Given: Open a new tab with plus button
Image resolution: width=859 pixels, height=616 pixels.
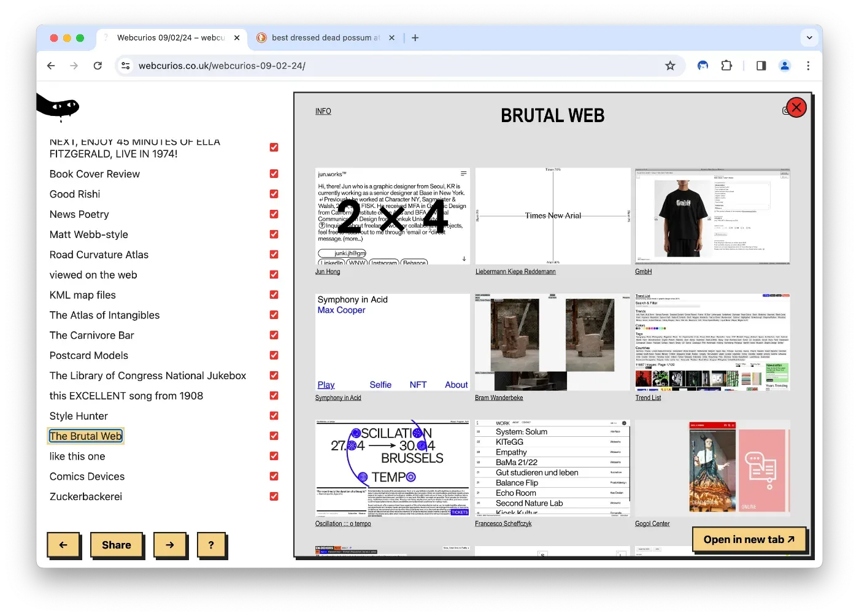Looking at the screenshot, I should point(415,37).
